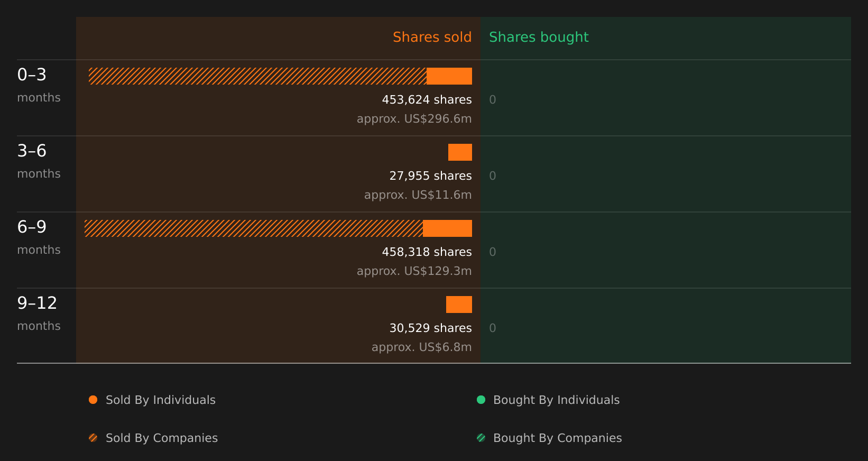Click the solid individuals bar for 6–9 months
This screenshot has height=461, width=868.
tap(447, 228)
